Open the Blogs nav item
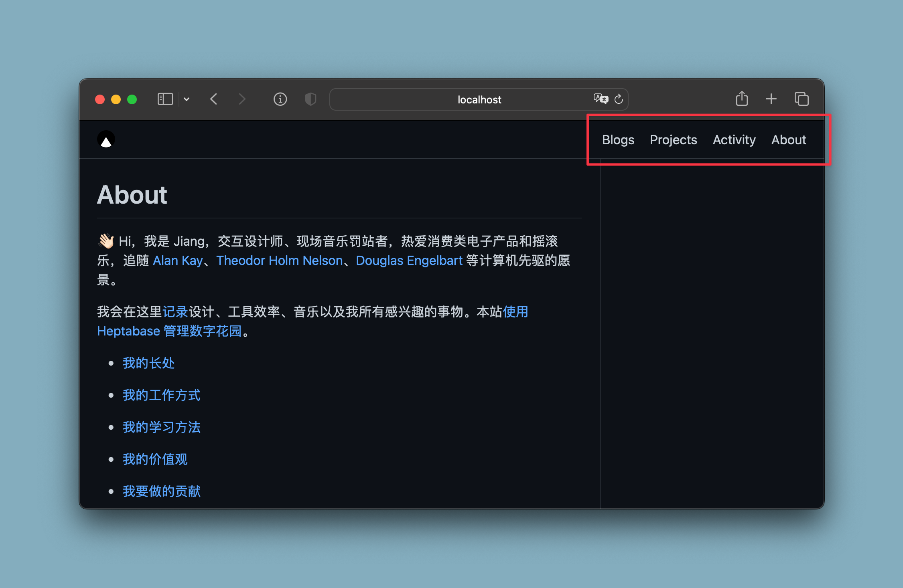 (x=618, y=140)
